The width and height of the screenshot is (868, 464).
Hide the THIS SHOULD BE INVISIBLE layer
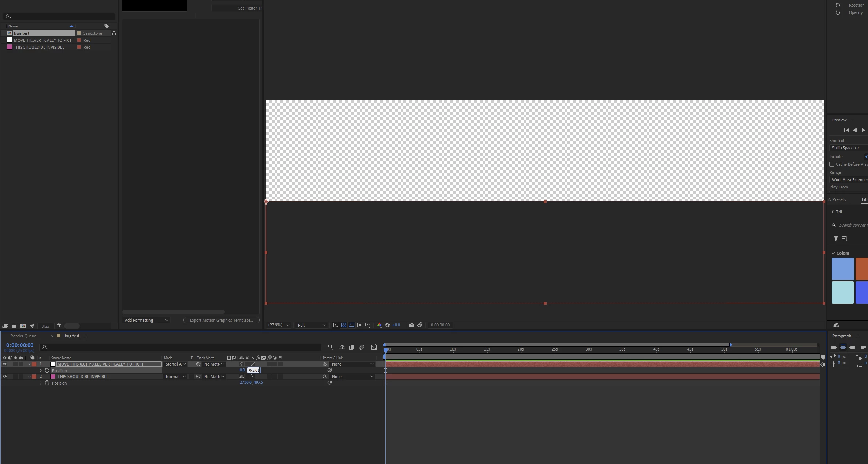(x=4, y=377)
